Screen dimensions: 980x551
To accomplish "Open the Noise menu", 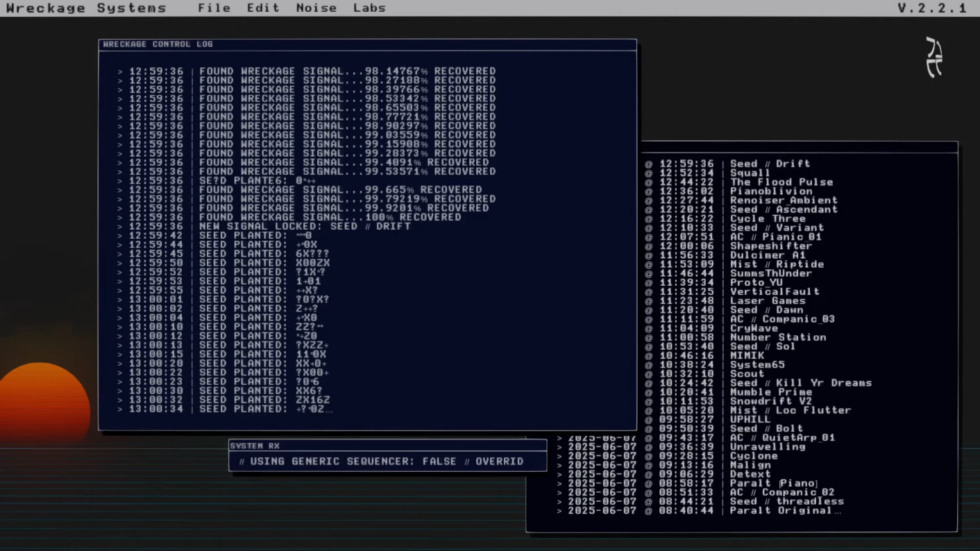I will point(316,8).
